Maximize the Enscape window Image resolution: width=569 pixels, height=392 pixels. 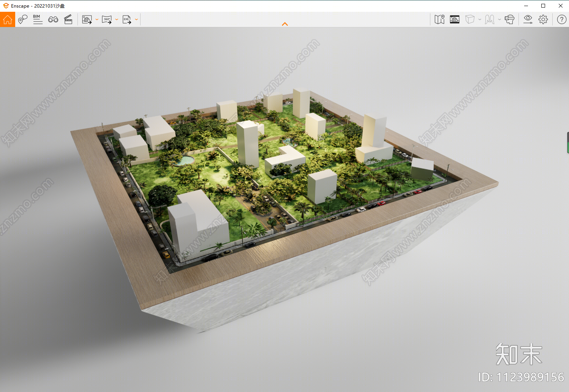(543, 6)
